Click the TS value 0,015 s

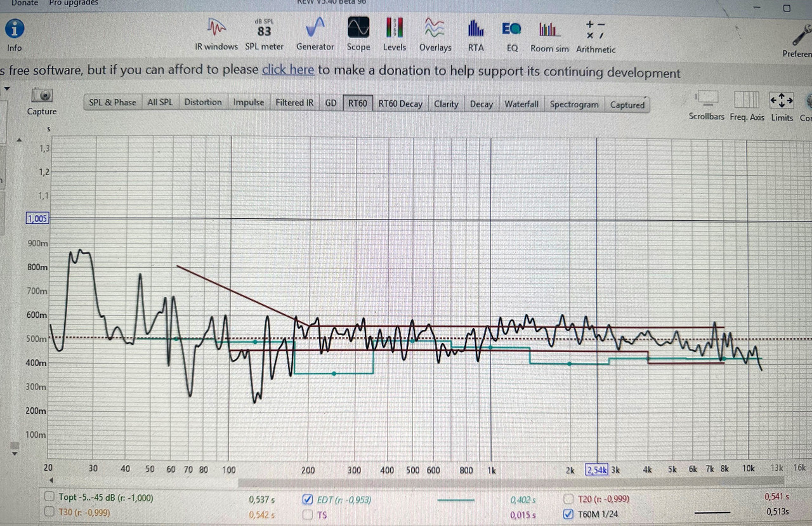click(523, 515)
